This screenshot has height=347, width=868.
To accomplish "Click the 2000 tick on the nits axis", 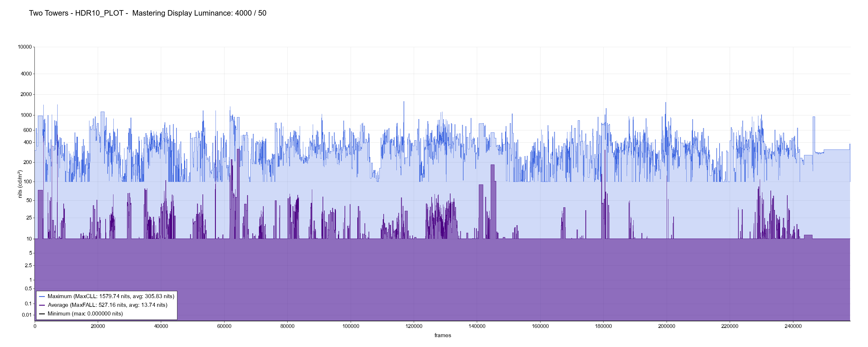I will coord(26,94).
